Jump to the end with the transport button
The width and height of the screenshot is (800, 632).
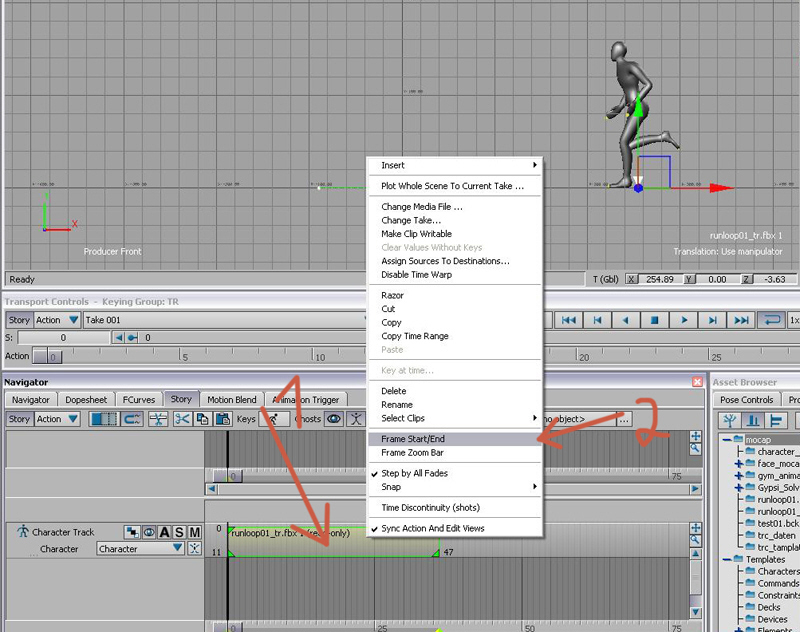tap(741, 320)
